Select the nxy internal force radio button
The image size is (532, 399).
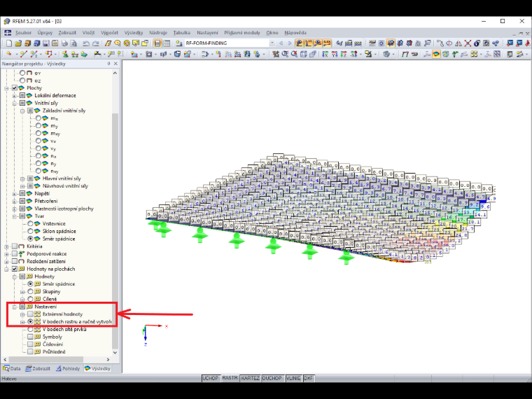[38, 171]
